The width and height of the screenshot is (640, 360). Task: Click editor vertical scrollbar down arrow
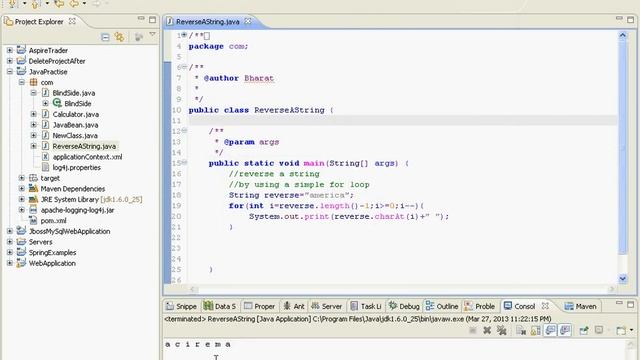pyautogui.click(x=623, y=279)
